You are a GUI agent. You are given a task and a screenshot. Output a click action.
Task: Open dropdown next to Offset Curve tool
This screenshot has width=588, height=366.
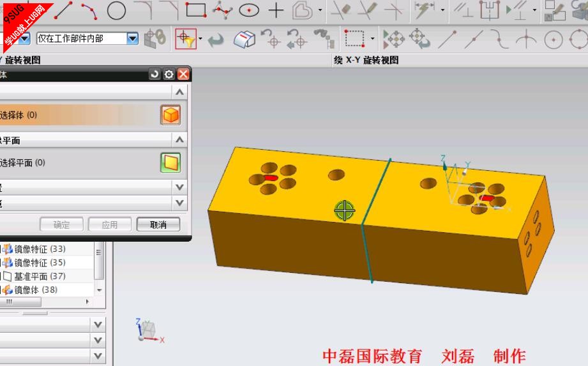click(320, 10)
